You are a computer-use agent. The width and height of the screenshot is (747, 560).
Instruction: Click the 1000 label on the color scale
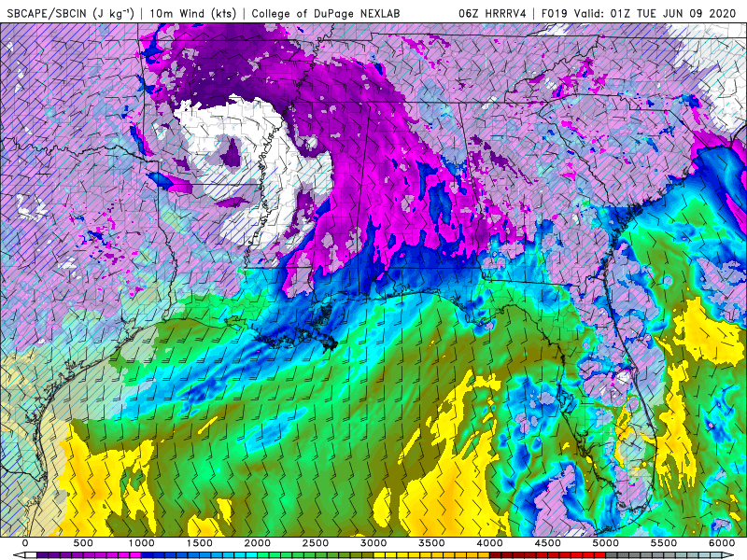tap(142, 543)
